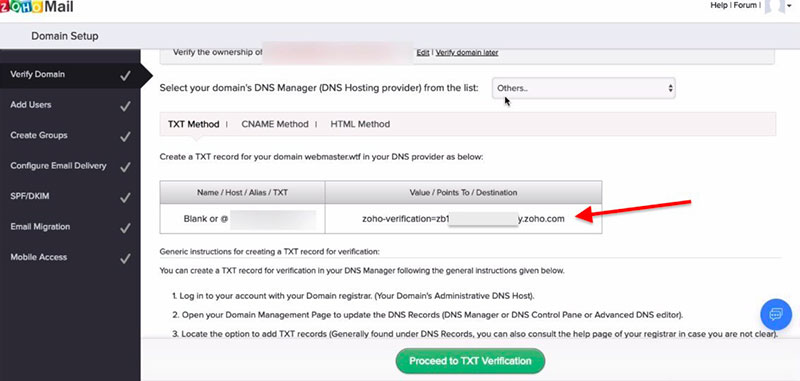Open the chat support bubble icon

point(776,314)
